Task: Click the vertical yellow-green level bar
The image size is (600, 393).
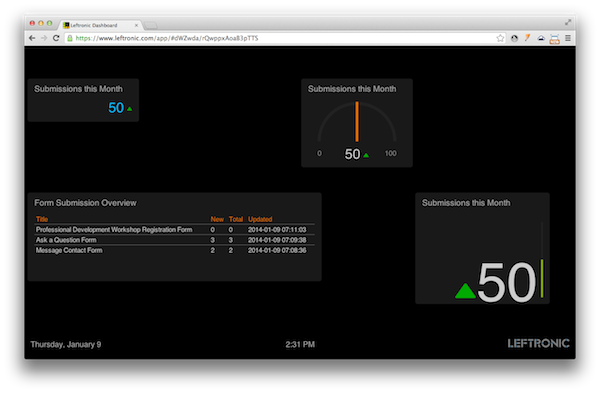Action: click(542, 278)
